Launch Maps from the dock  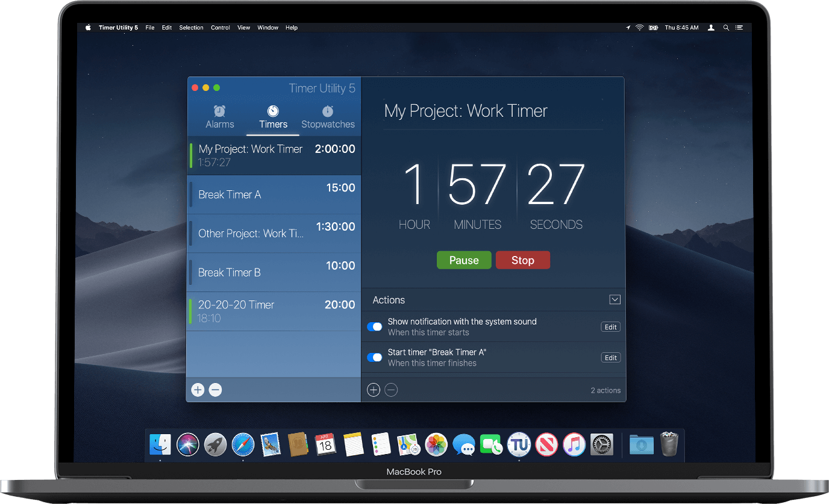pyautogui.click(x=408, y=445)
